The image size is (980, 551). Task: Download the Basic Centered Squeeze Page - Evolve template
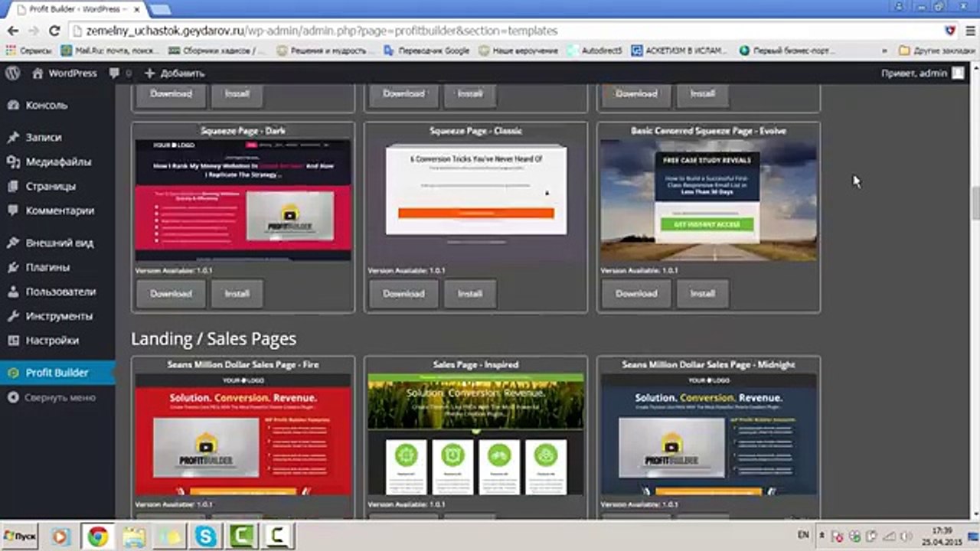point(636,293)
